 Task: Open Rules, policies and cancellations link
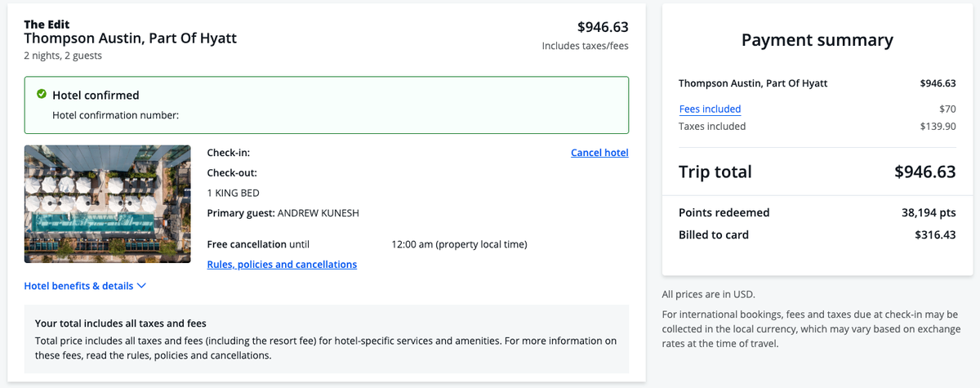(282, 265)
